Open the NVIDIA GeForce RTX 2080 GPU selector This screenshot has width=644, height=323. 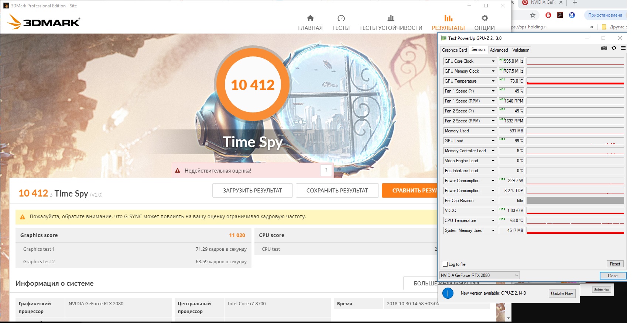click(480, 275)
